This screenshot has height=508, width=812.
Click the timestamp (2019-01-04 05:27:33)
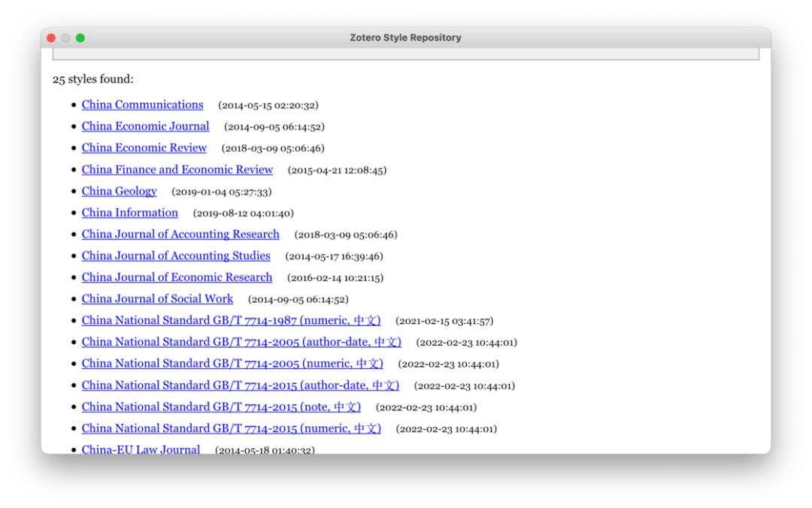(222, 192)
